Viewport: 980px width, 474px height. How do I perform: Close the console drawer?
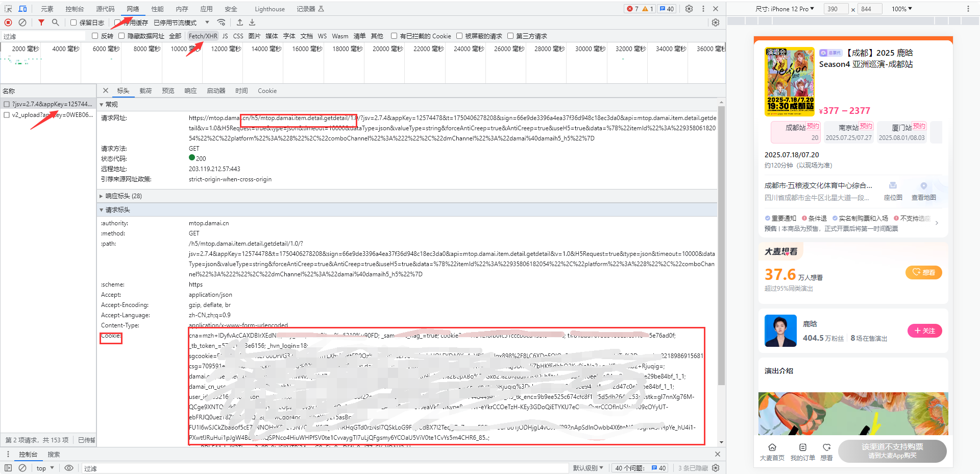tap(718, 454)
